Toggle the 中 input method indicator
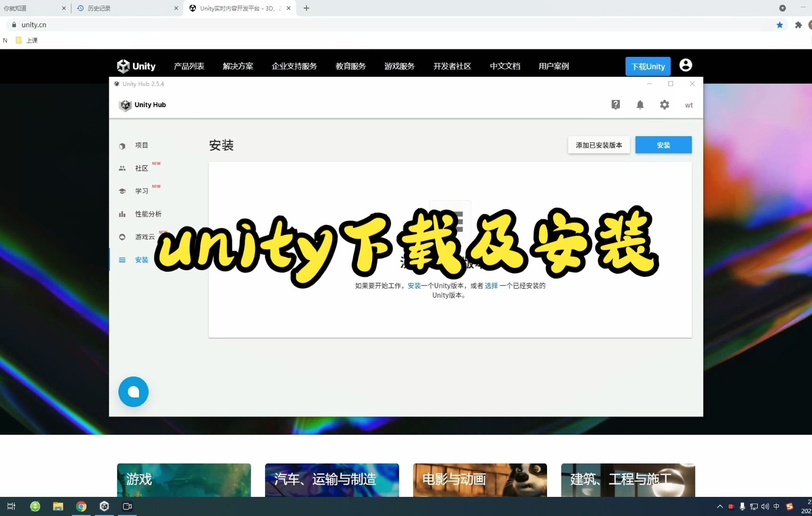Screen dimensions: 812x516 (x=776, y=506)
